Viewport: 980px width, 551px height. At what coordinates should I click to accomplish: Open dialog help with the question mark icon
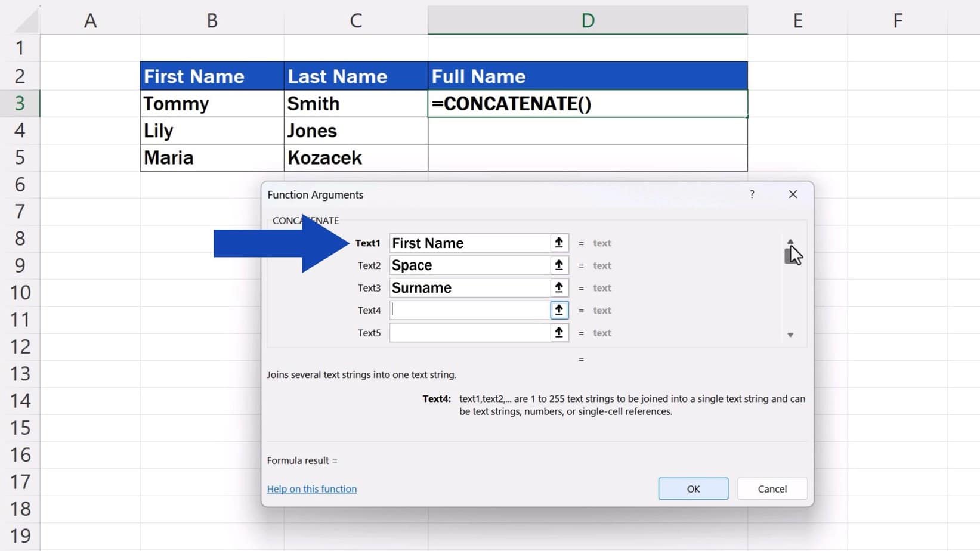coord(752,194)
